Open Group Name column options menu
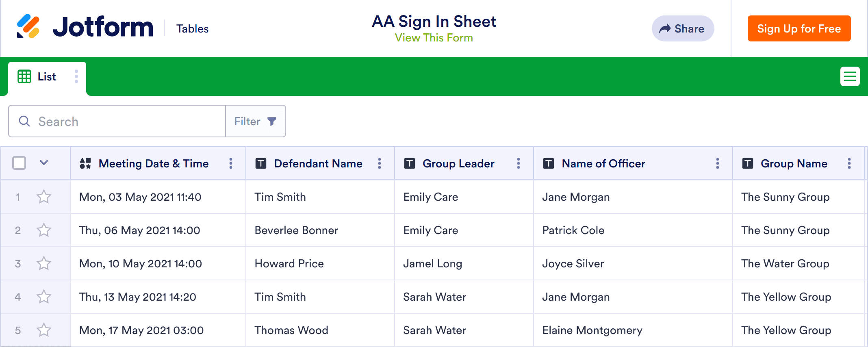This screenshot has height=347, width=868. click(849, 163)
